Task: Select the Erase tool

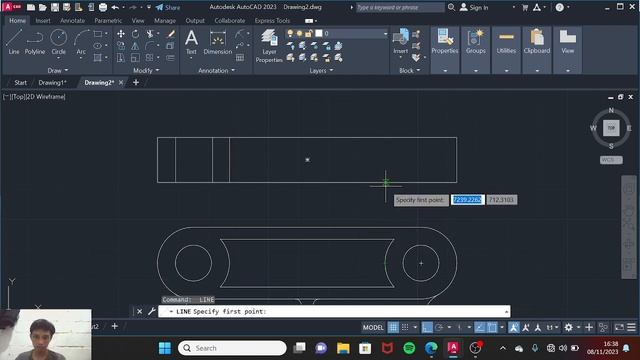Action: click(171, 34)
